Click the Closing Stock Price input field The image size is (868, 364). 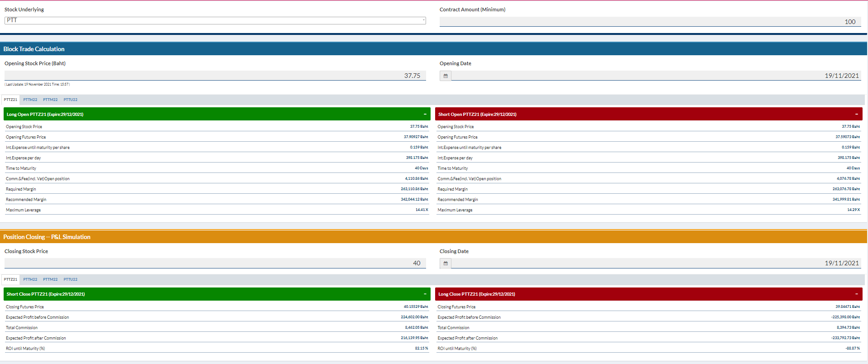pos(215,263)
